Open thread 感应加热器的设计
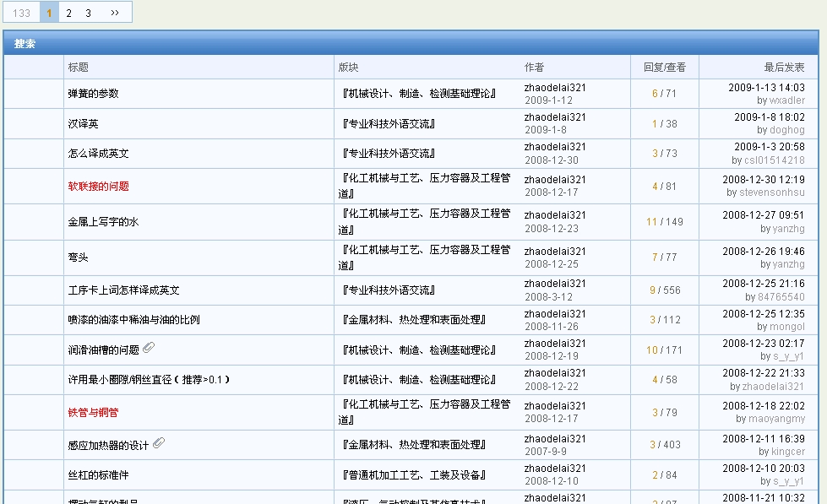Image resolution: width=827 pixels, height=504 pixels. (x=109, y=446)
